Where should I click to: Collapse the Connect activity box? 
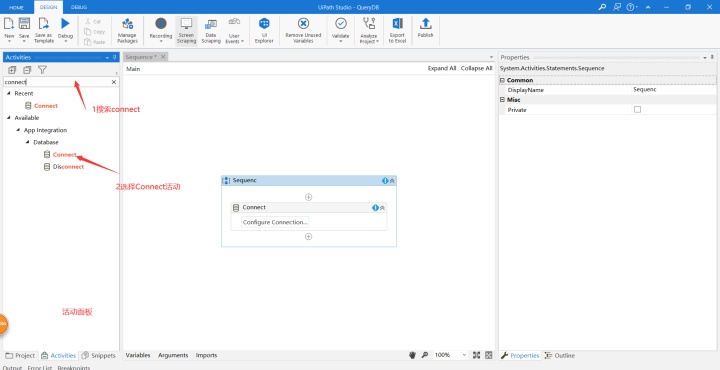tap(382, 207)
